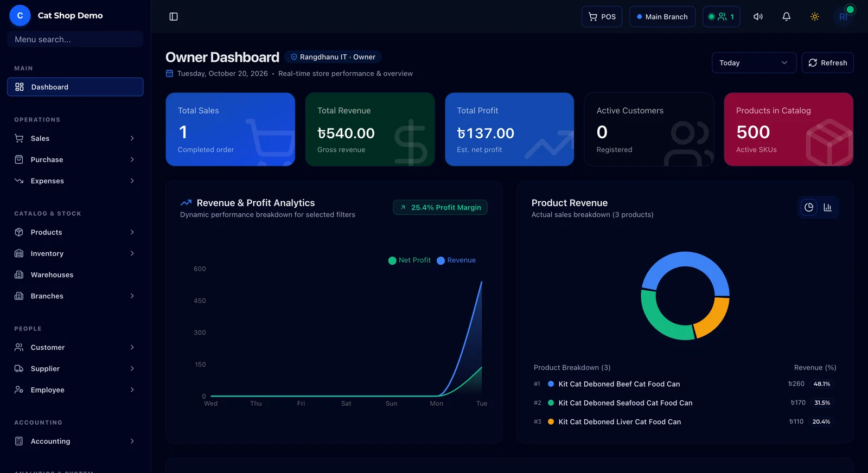
Task: Click the calendar icon beside the date
Action: point(169,74)
